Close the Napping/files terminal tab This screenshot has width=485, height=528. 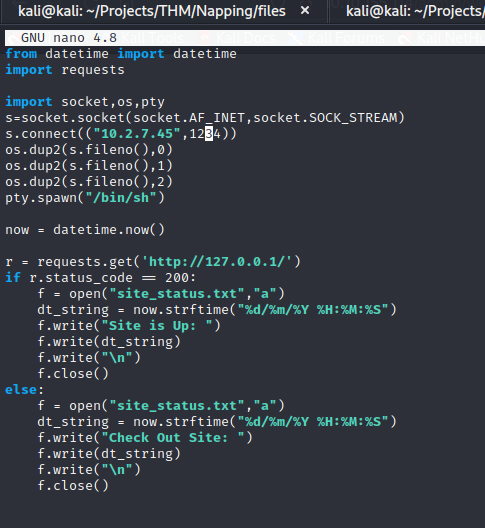(305, 11)
